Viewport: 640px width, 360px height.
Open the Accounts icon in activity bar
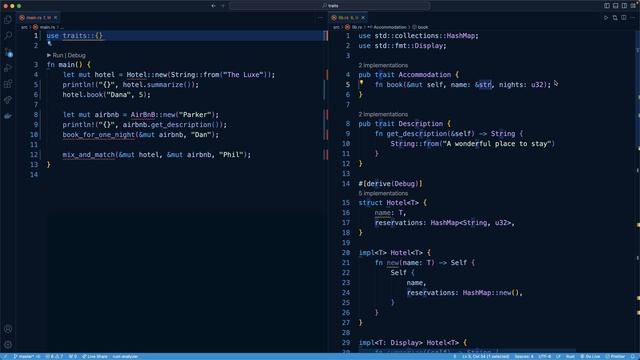click(x=8, y=329)
